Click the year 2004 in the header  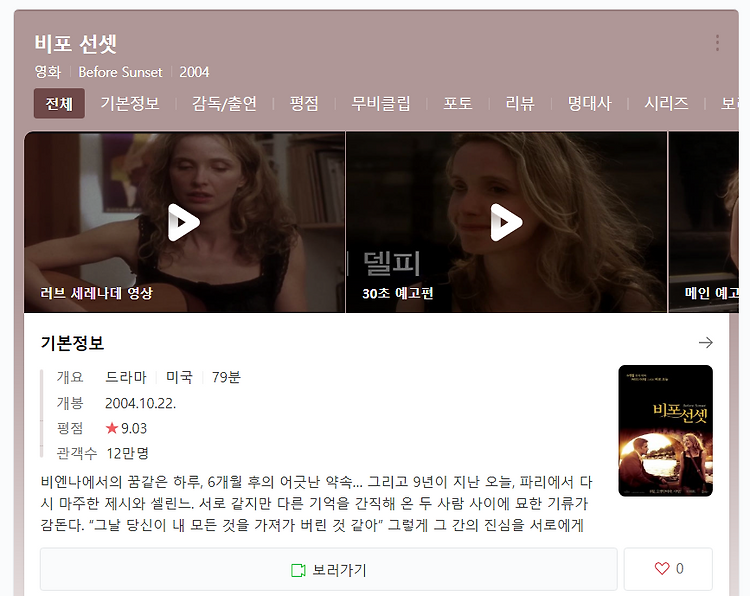[194, 72]
